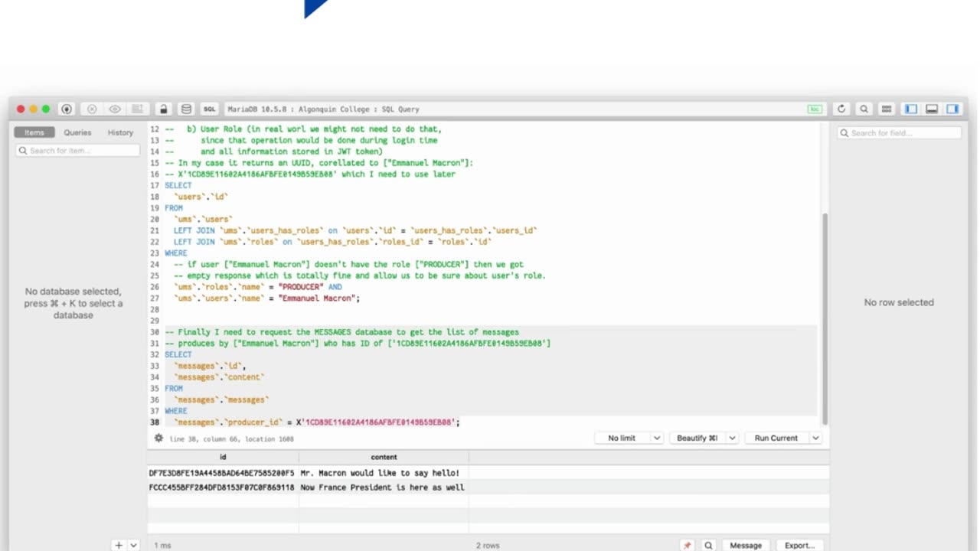
Task: Click the "PRODUCER" string on line 26
Action: (301, 287)
